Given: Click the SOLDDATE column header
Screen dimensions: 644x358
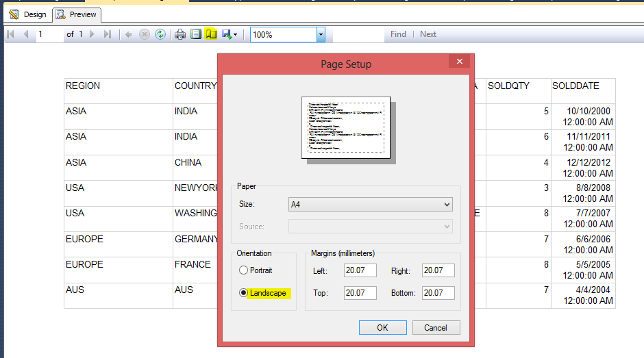Looking at the screenshot, I should [583, 91].
